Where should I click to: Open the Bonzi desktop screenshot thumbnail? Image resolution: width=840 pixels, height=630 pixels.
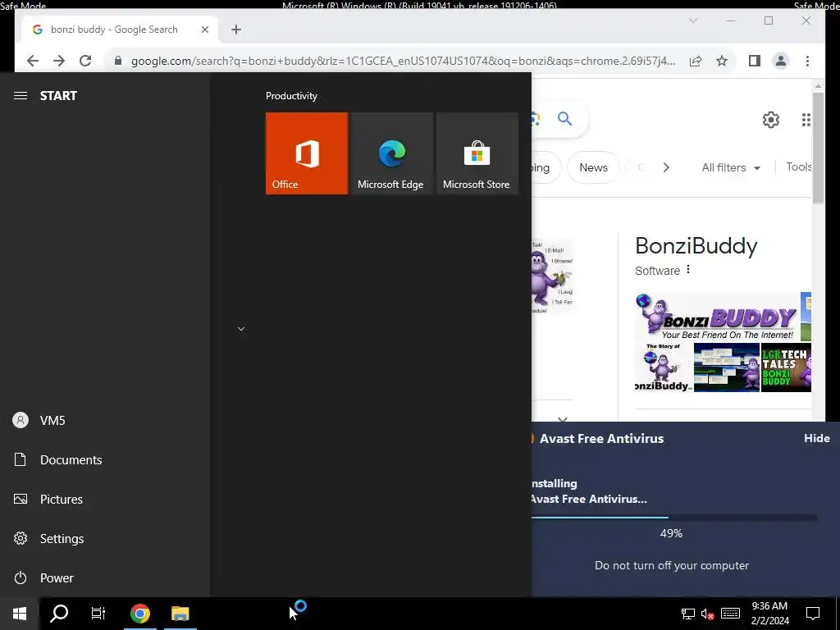[x=727, y=368]
